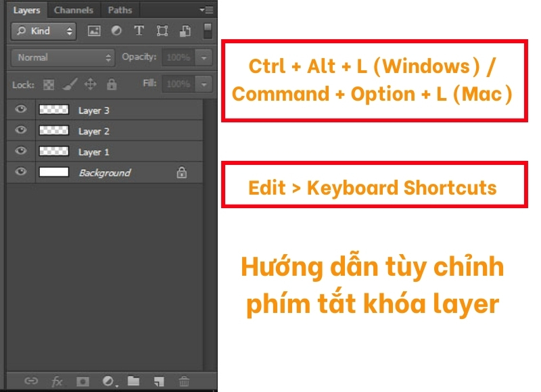Viewport: 541px width, 392px height.
Task: Add a layer mask icon
Action: point(83,381)
